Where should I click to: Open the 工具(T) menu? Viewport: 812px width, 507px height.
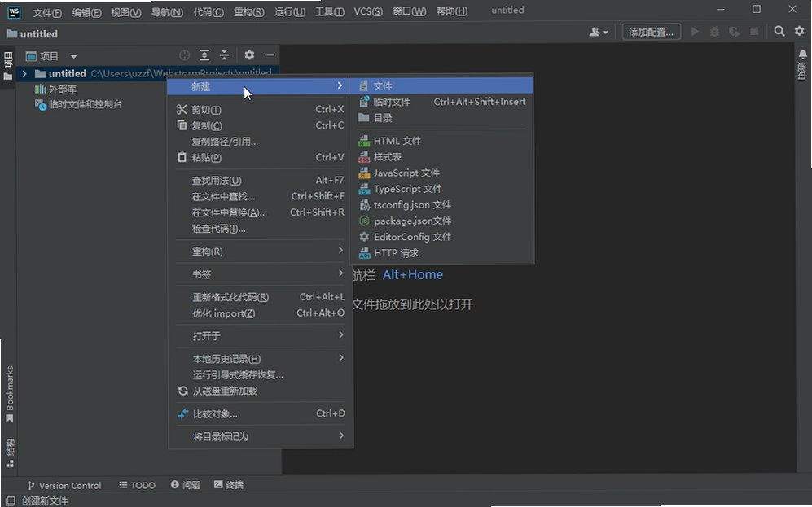coord(329,12)
